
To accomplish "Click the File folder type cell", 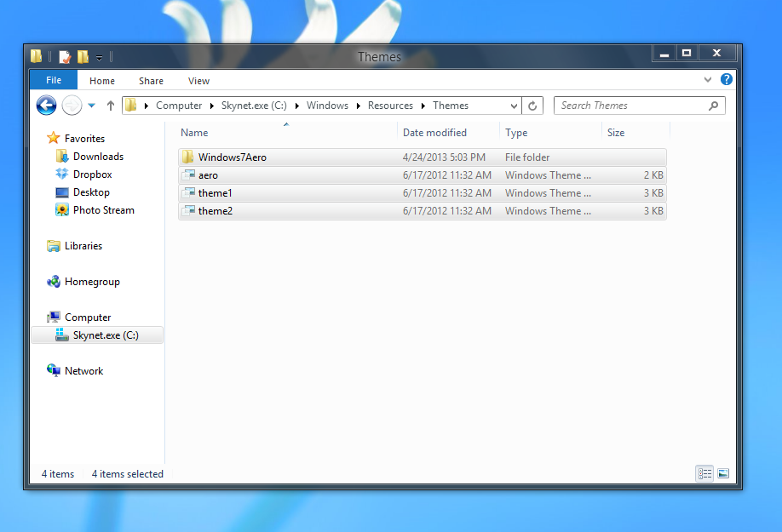I will pyautogui.click(x=527, y=157).
